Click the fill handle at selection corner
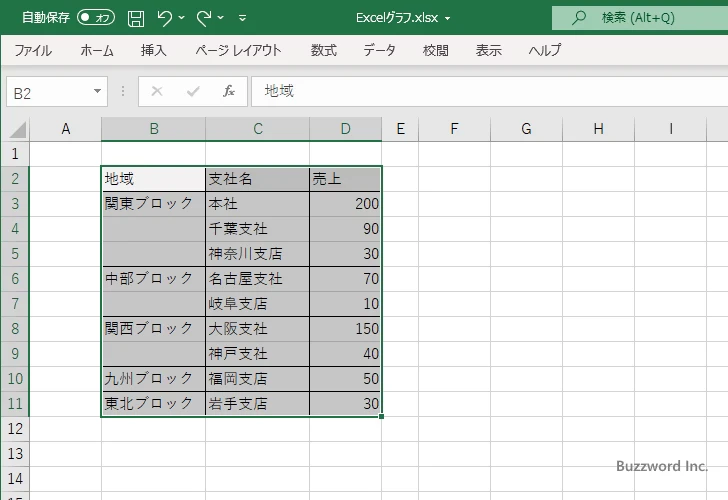 (x=381, y=416)
